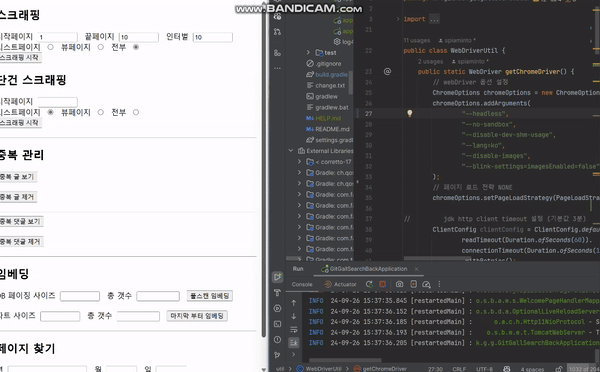Viewport: 600px width, 372px height.
Task: Click the Run panel title
Action: (298, 269)
